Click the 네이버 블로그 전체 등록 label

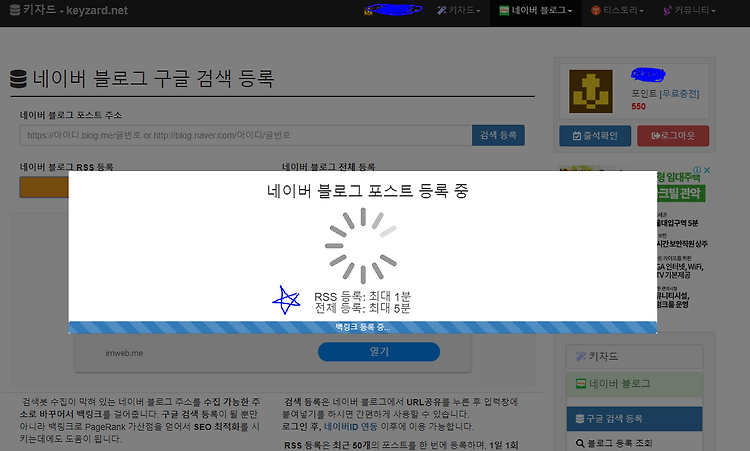329,166
